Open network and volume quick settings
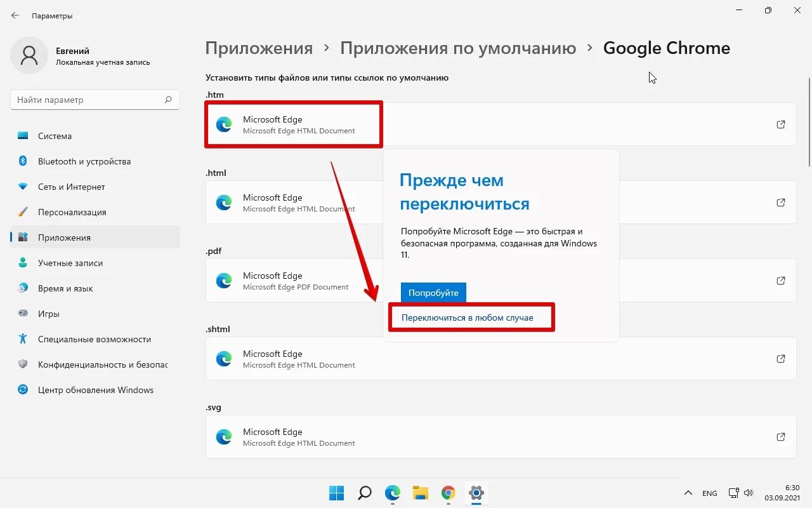812x508 pixels. [x=740, y=493]
